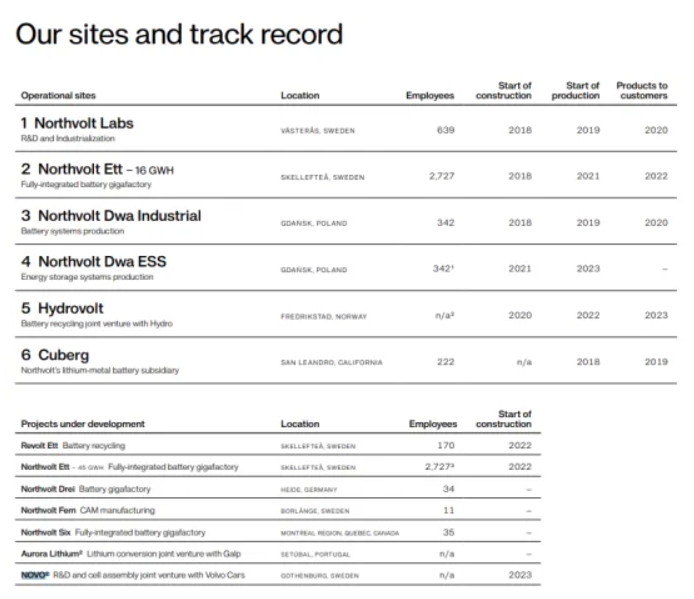694x599 pixels.
Task: Select 2021 start of production for Northvolt Ett
Action: [588, 176]
